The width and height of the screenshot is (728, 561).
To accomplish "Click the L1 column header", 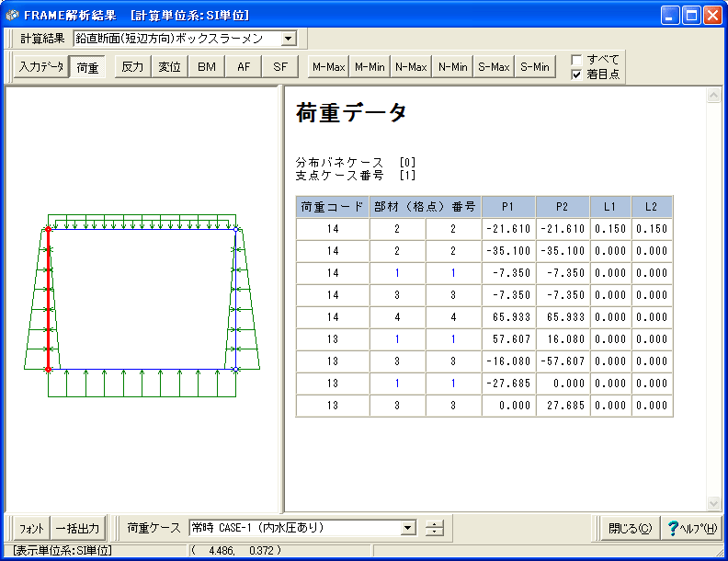I will (x=610, y=207).
